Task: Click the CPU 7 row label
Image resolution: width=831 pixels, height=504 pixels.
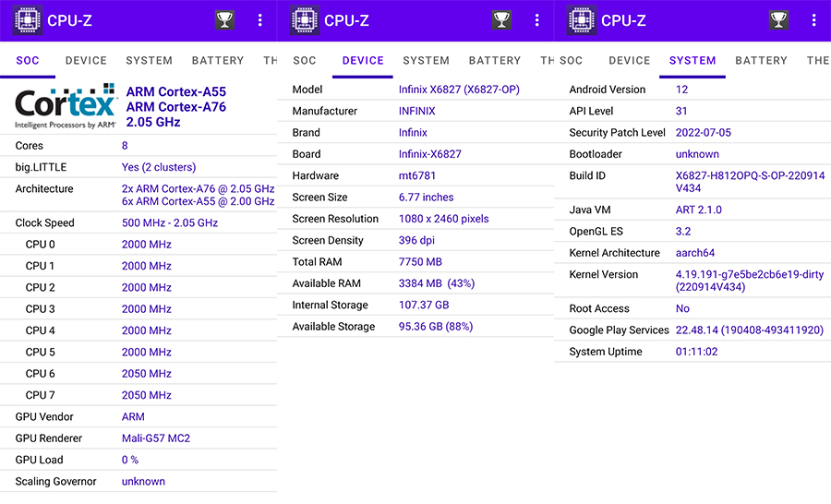Action: pyautogui.click(x=41, y=395)
